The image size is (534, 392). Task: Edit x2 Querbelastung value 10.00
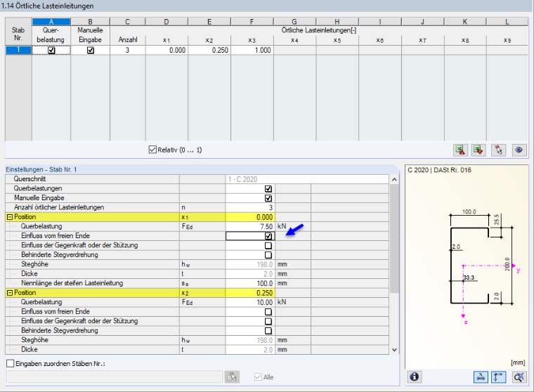[250, 302]
